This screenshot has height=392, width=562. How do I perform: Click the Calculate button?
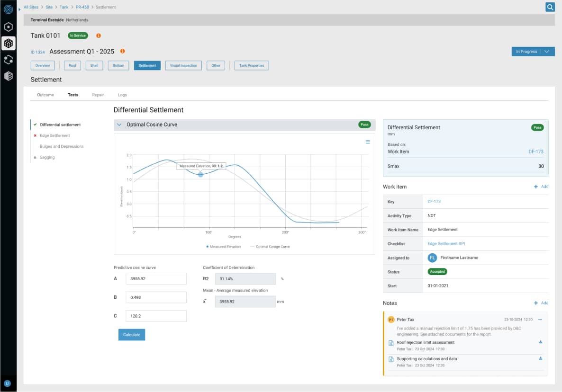click(132, 335)
